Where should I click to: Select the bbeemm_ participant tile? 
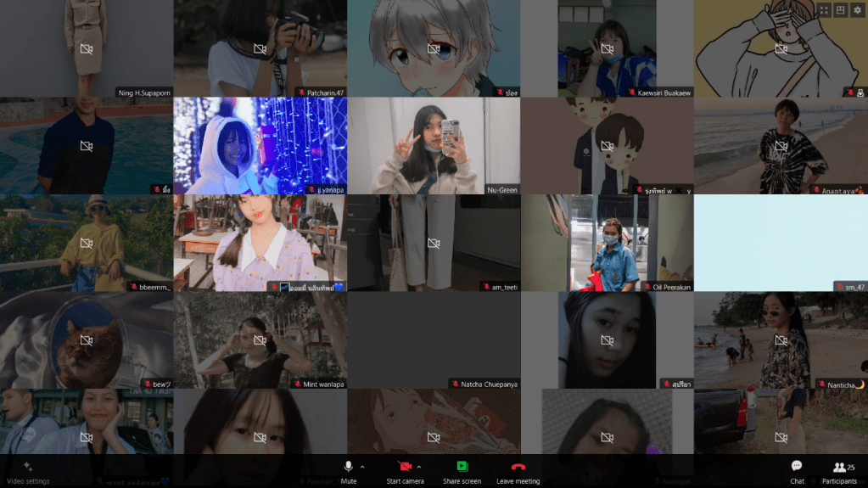pos(87,243)
